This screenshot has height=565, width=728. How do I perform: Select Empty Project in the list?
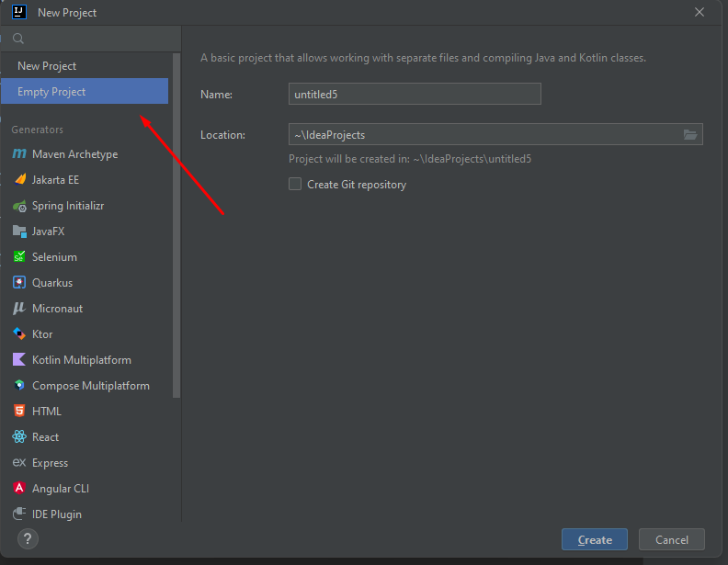[51, 92]
